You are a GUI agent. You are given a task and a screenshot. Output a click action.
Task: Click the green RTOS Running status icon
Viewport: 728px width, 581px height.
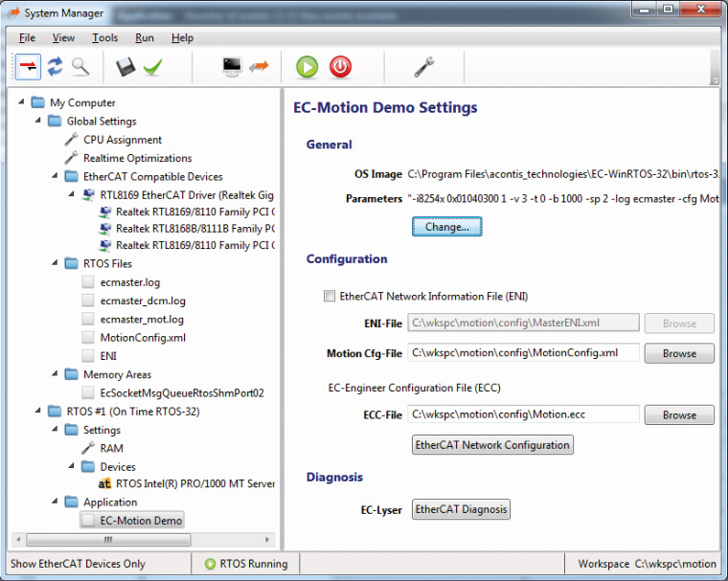coord(210,564)
